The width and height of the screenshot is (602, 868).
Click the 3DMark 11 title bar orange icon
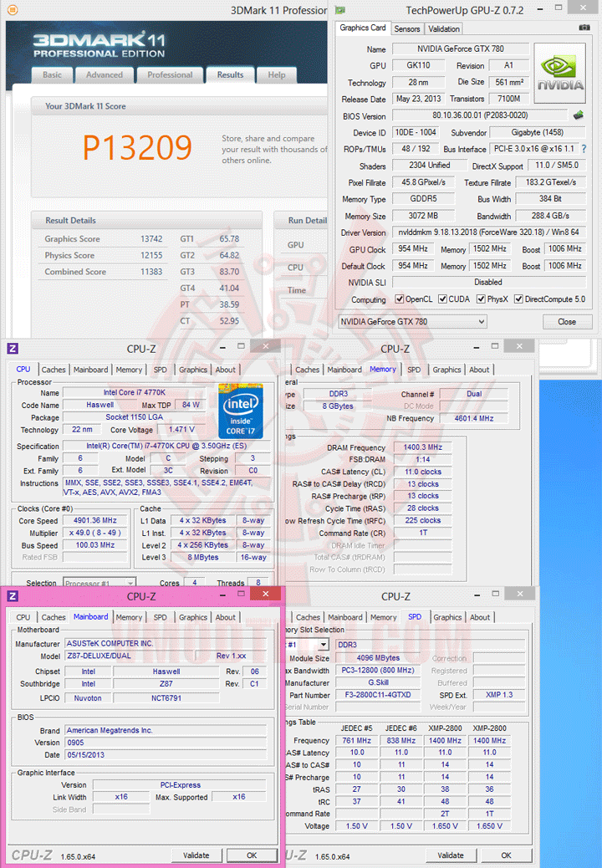(13, 10)
